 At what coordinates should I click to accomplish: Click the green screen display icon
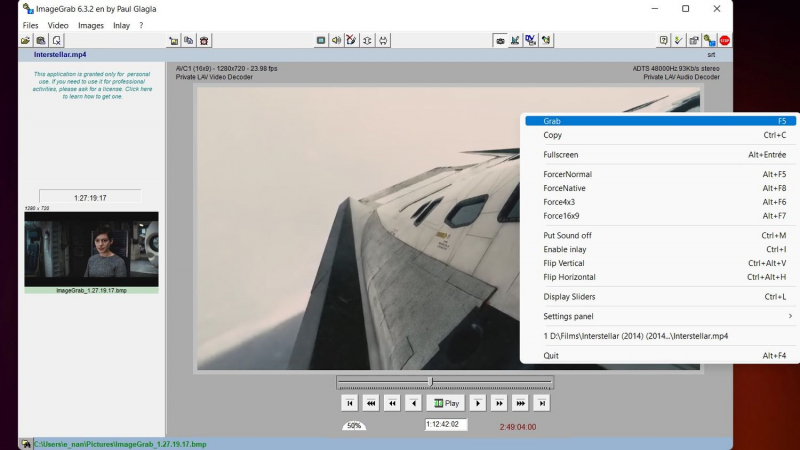pos(321,40)
